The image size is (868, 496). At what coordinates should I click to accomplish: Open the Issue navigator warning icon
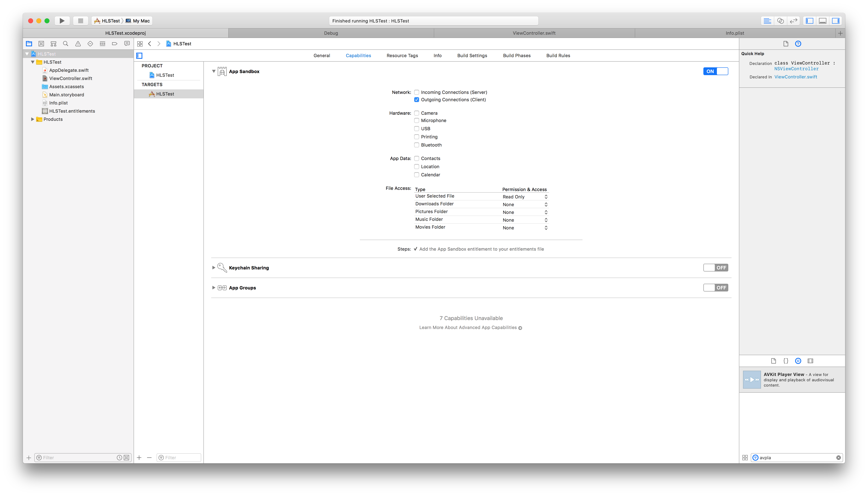click(78, 44)
